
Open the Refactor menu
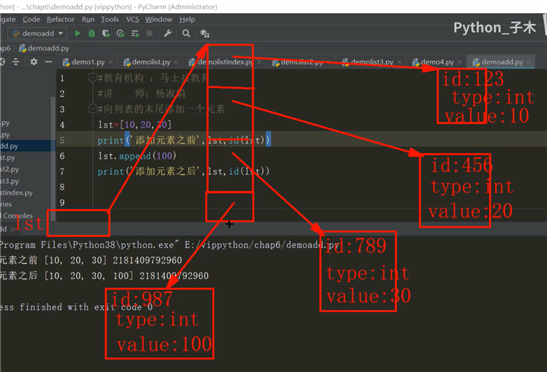tap(60, 20)
